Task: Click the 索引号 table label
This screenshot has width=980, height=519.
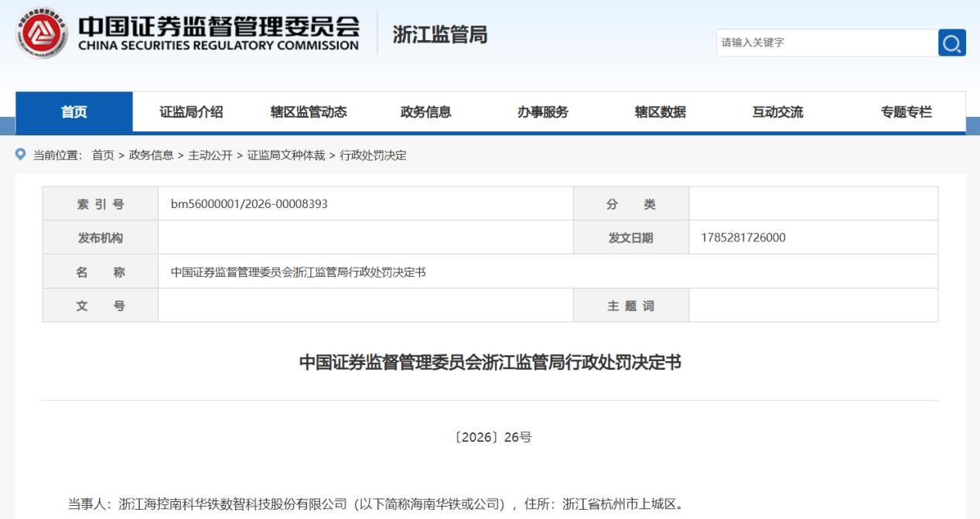Action: pyautogui.click(x=101, y=204)
